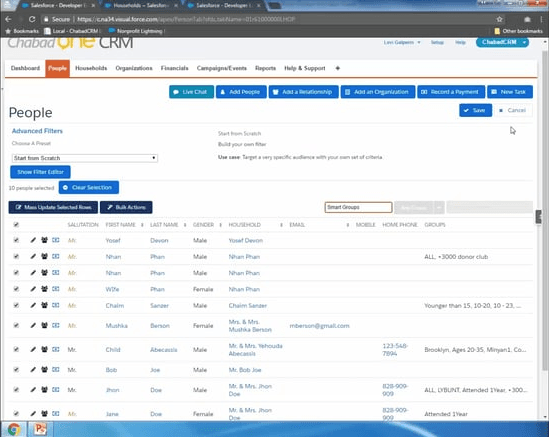Sort by Last Name column arrow

185,225
